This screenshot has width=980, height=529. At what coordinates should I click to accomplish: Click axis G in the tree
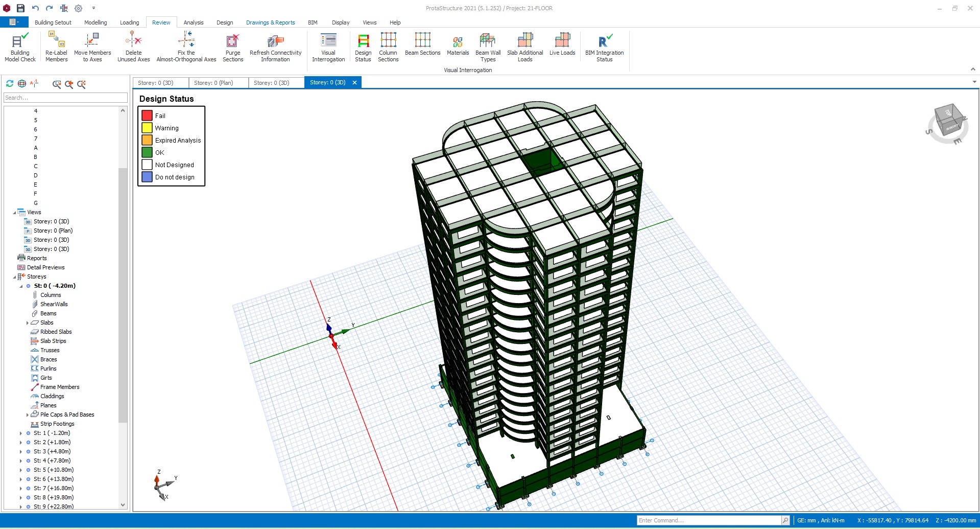click(x=36, y=203)
